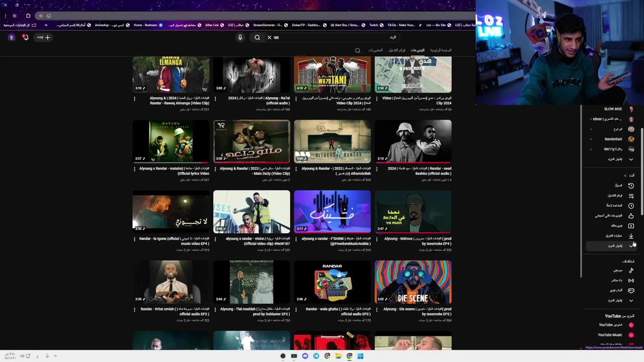This screenshot has height=362, width=644.
Task: Open the Tlal maddah video thumbnail
Action: point(252,282)
